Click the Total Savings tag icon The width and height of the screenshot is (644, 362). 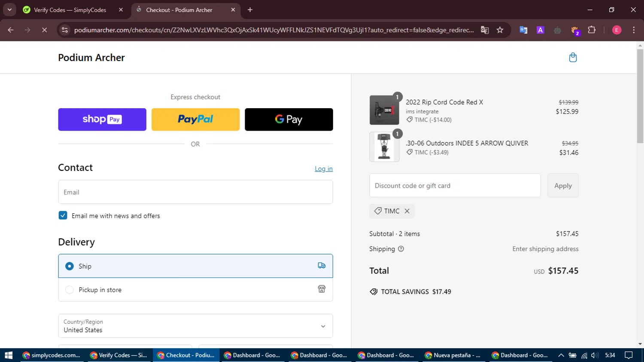pos(374,292)
